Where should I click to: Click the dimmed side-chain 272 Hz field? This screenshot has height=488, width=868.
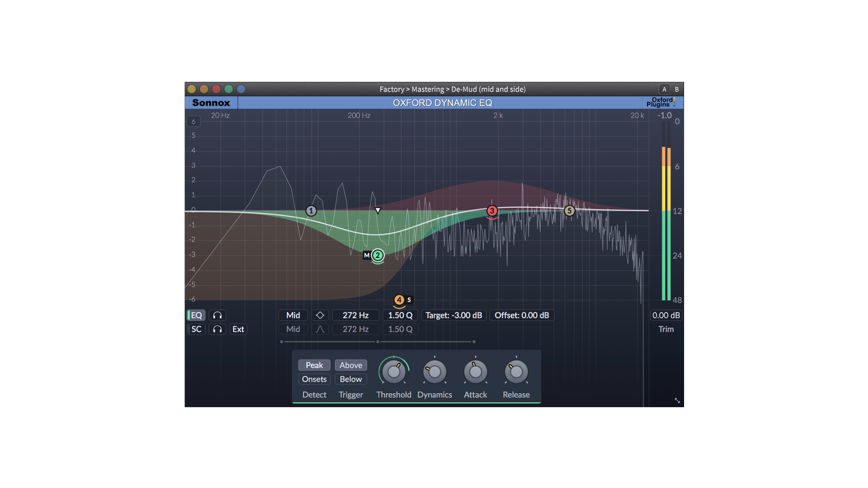(355, 329)
